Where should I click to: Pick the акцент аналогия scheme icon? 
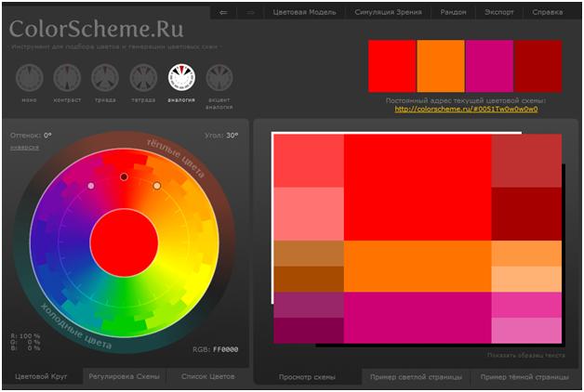[219, 77]
